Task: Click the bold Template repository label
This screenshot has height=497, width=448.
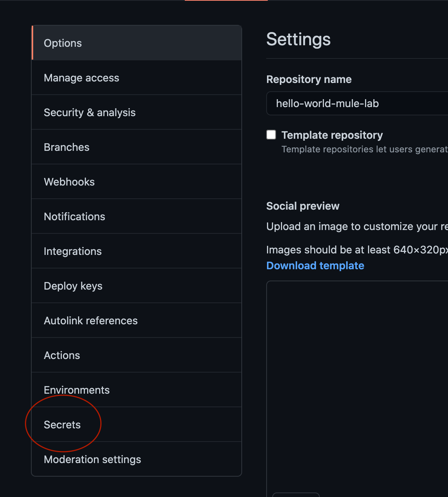Action: tap(332, 135)
